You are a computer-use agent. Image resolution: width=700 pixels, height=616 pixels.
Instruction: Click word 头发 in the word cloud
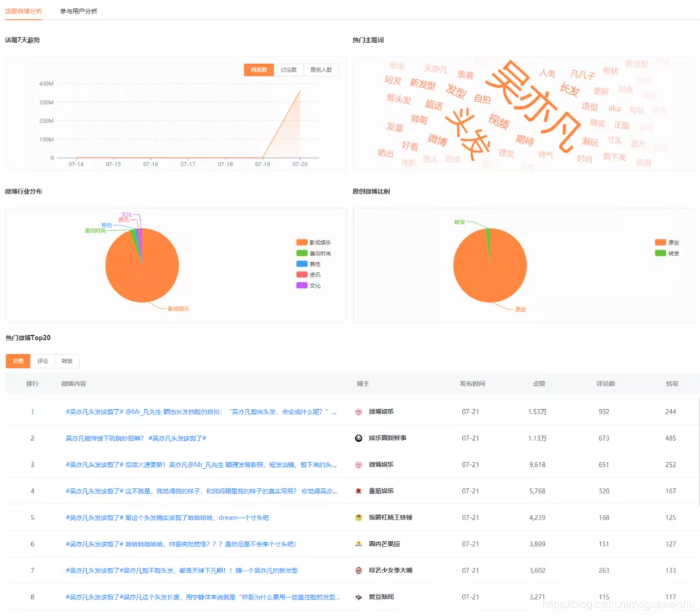(x=467, y=133)
